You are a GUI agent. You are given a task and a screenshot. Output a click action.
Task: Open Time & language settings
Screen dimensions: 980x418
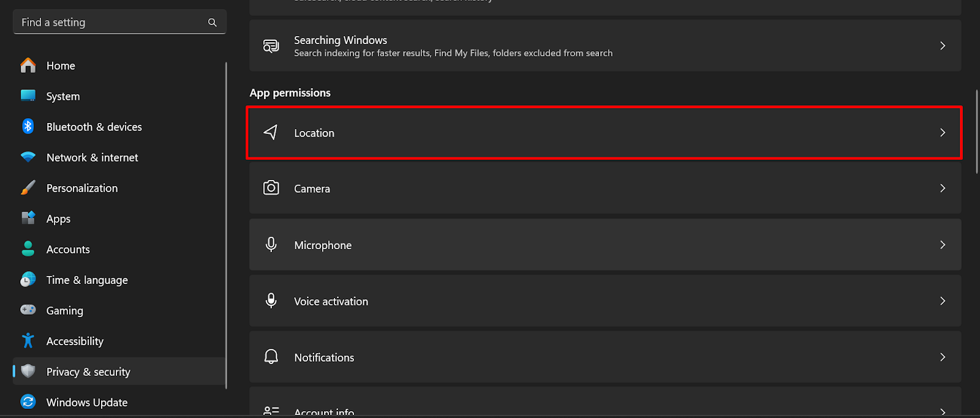point(119,280)
